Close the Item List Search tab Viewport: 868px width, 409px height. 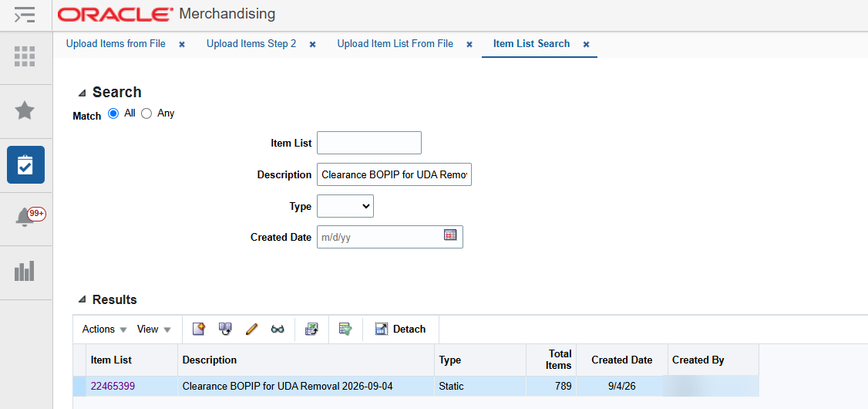pos(586,44)
